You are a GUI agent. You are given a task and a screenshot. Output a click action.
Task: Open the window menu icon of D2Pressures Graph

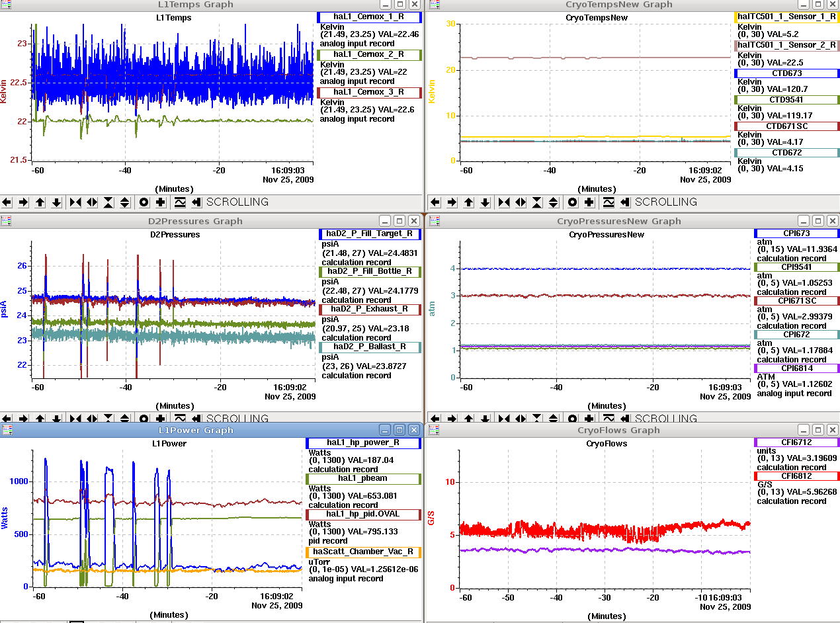click(7, 221)
